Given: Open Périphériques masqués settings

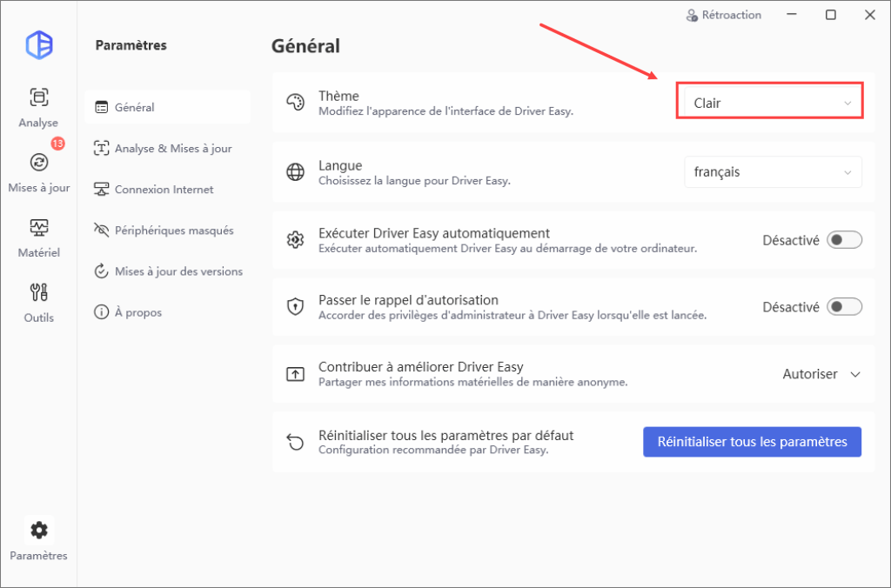Looking at the screenshot, I should pos(168,231).
